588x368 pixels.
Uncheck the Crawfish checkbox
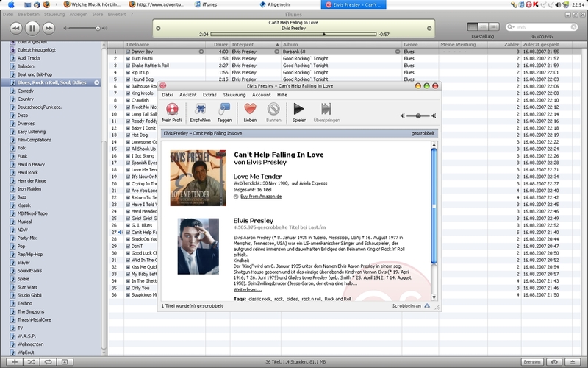click(x=128, y=100)
